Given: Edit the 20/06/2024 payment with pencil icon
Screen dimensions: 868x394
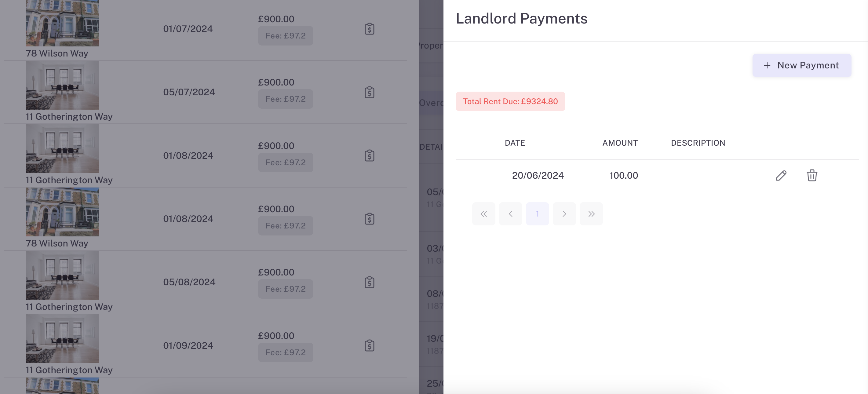Looking at the screenshot, I should 781,176.
